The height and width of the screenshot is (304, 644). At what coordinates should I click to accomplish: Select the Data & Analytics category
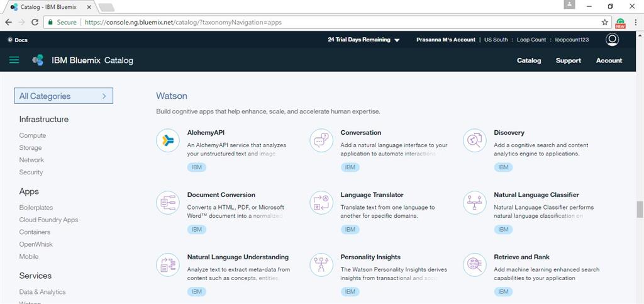click(42, 291)
